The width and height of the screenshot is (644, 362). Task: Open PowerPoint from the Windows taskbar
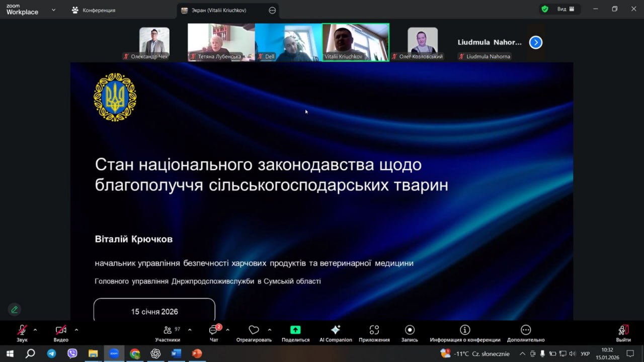tap(197, 353)
